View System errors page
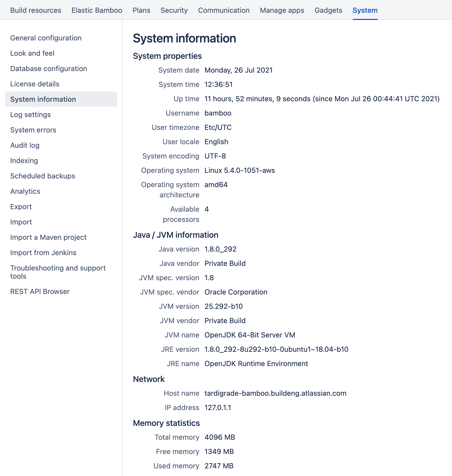 click(x=33, y=130)
